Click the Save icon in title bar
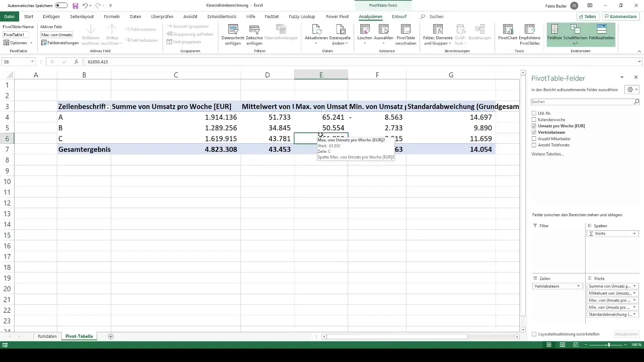Screen dimensions: 644x362 click(75, 5)
